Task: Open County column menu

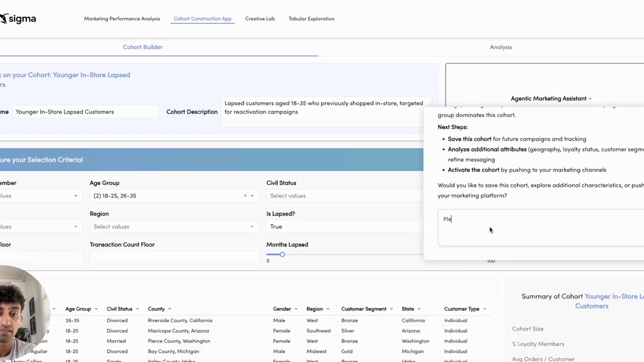Action: coord(170,309)
